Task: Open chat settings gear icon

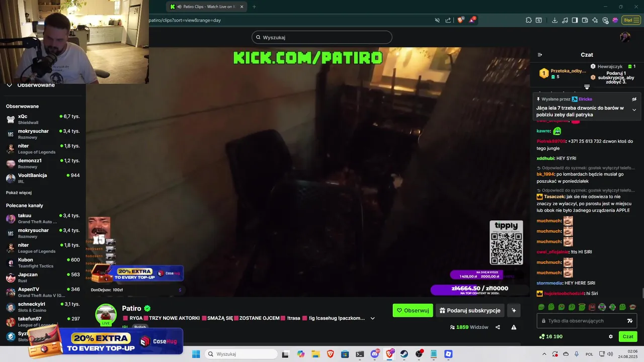Action: (611, 337)
